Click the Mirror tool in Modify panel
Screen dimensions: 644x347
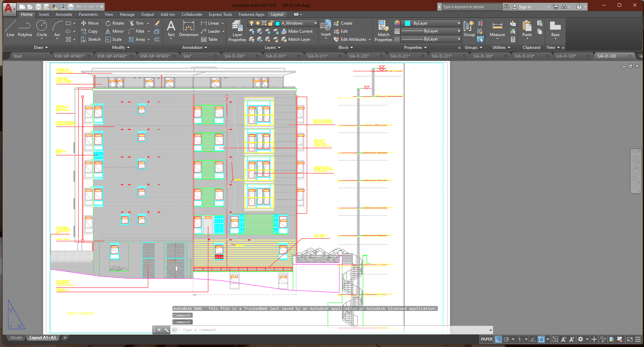(x=115, y=31)
